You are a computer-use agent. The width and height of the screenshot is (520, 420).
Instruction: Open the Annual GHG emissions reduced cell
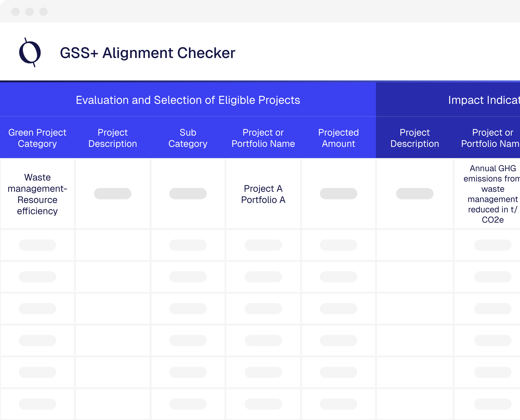491,194
